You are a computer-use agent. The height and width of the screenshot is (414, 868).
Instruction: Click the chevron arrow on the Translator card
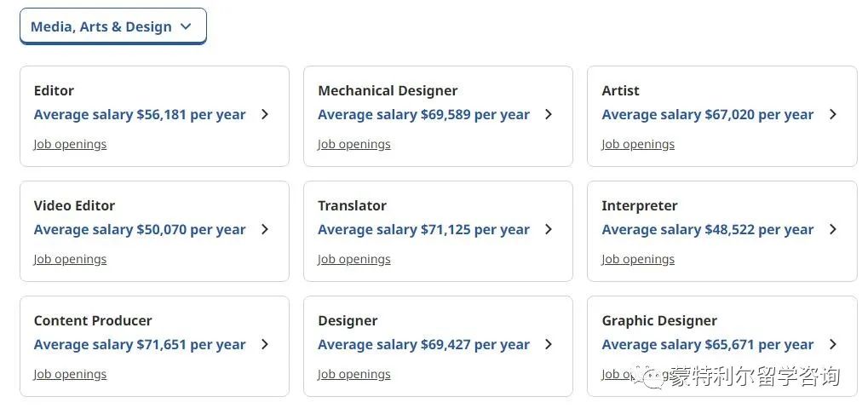point(549,229)
